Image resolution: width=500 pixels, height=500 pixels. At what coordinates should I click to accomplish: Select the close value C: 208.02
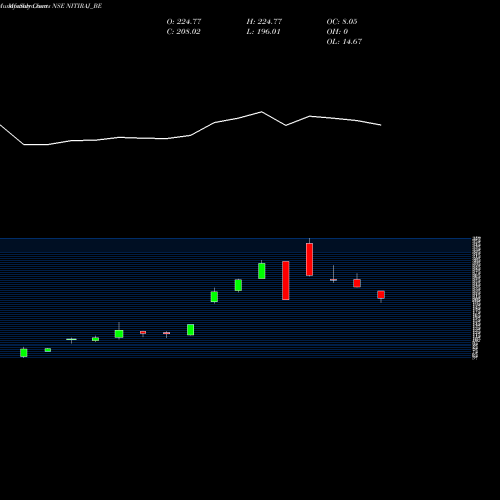pyautogui.click(x=183, y=32)
